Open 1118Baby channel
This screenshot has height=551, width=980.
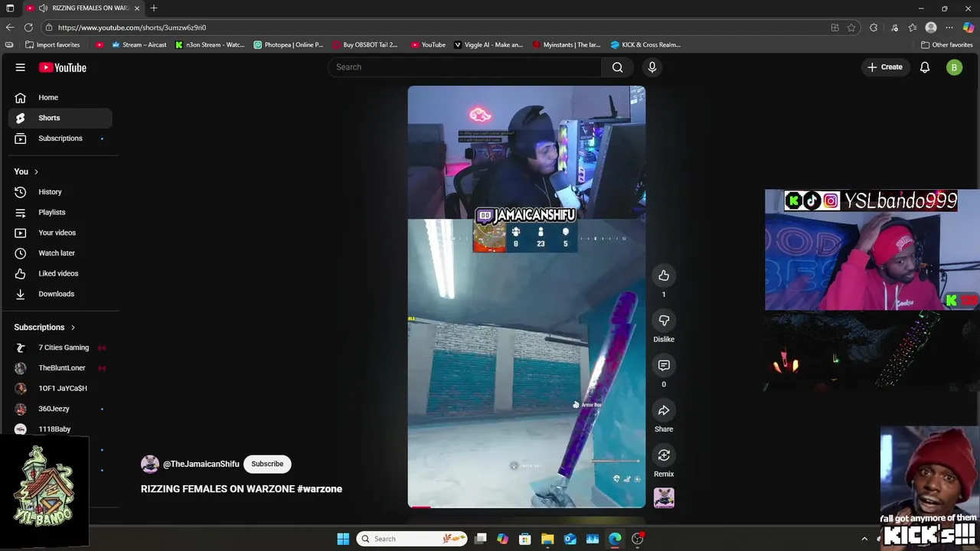pos(60,429)
